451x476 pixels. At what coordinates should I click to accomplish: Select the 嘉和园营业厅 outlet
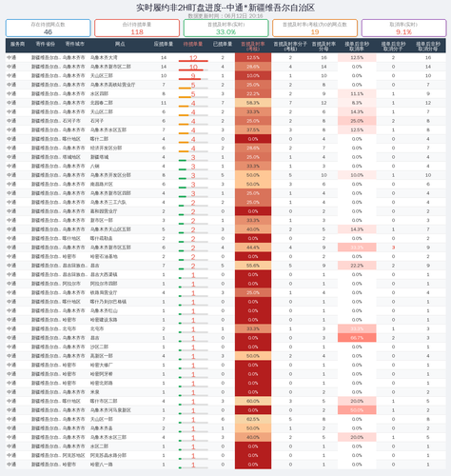click(104, 211)
